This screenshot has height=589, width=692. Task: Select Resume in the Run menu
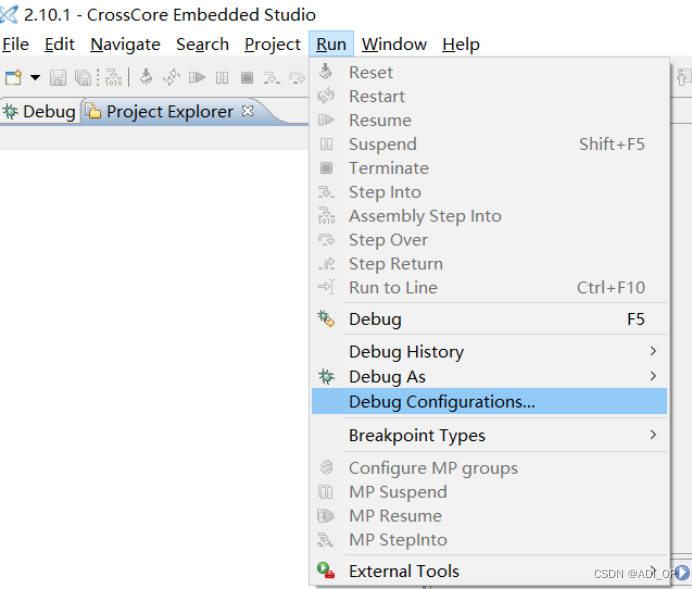pyautogui.click(x=489, y=120)
